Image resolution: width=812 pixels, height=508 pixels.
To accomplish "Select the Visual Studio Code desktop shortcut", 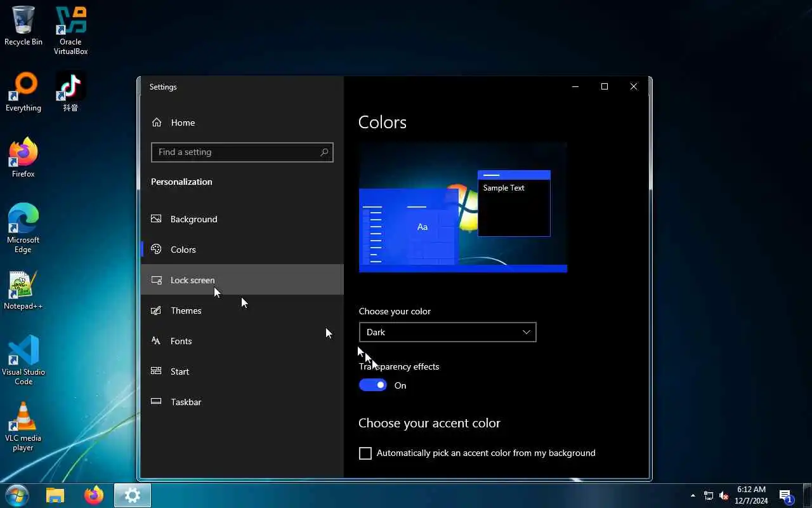I will 23,361.
